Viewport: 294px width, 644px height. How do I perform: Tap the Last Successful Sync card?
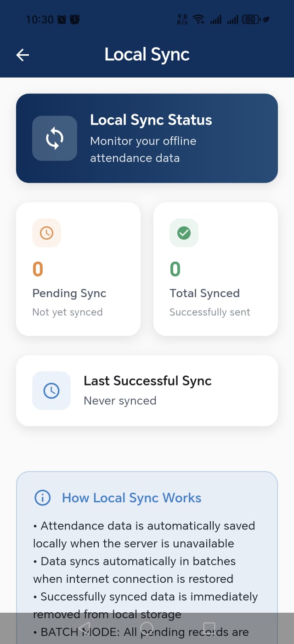point(147,391)
